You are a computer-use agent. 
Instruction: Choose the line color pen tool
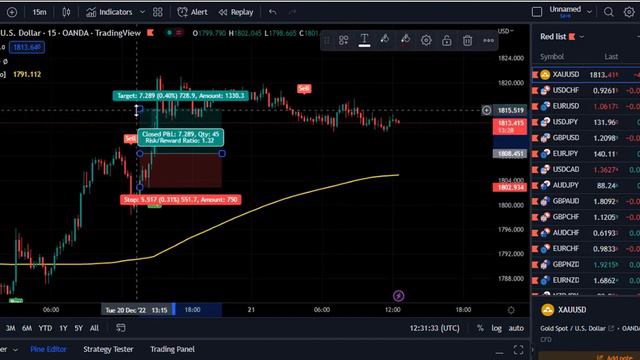pos(405,40)
